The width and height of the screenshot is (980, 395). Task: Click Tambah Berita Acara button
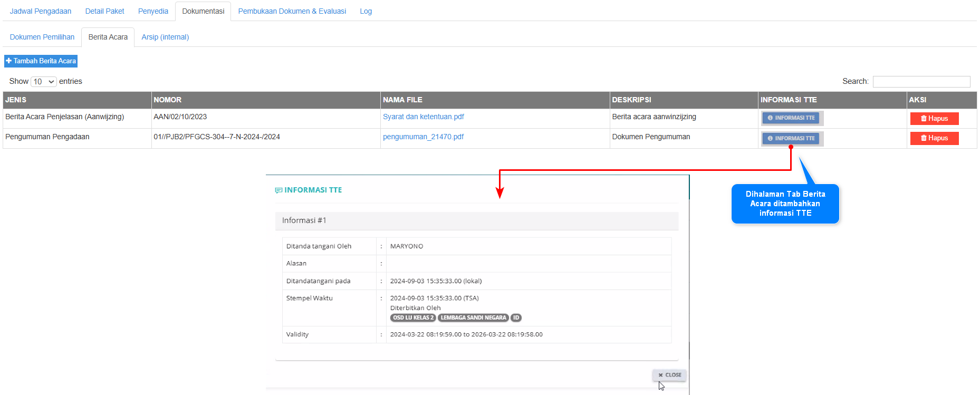[x=41, y=61]
